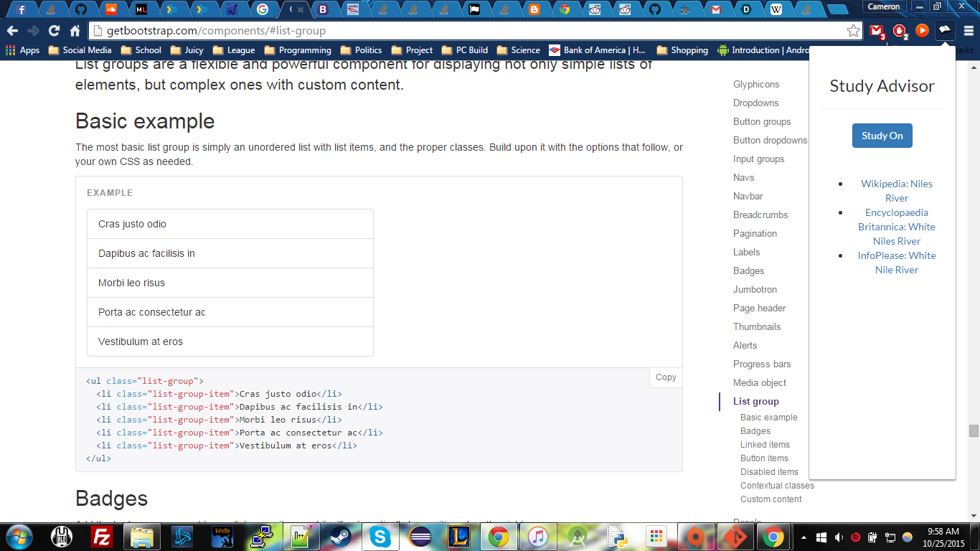The image size is (980, 551).
Task: Open the Social Media bookmarks folder
Action: pos(80,50)
